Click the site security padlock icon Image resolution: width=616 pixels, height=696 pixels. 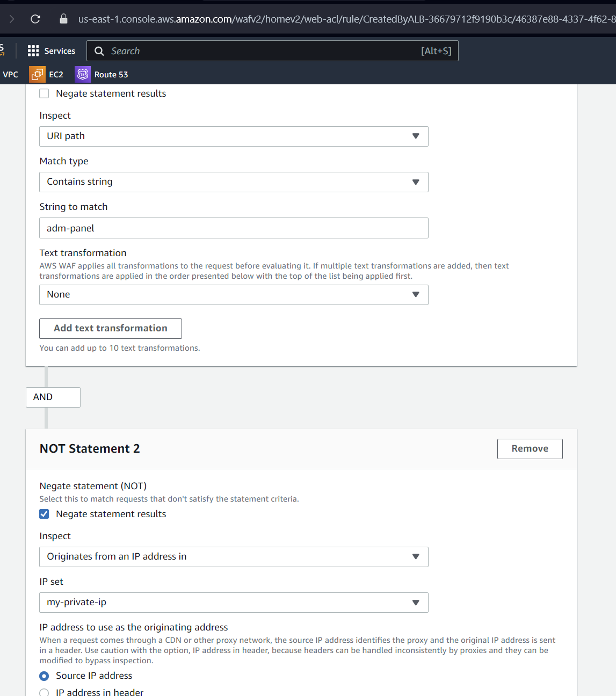click(x=63, y=19)
